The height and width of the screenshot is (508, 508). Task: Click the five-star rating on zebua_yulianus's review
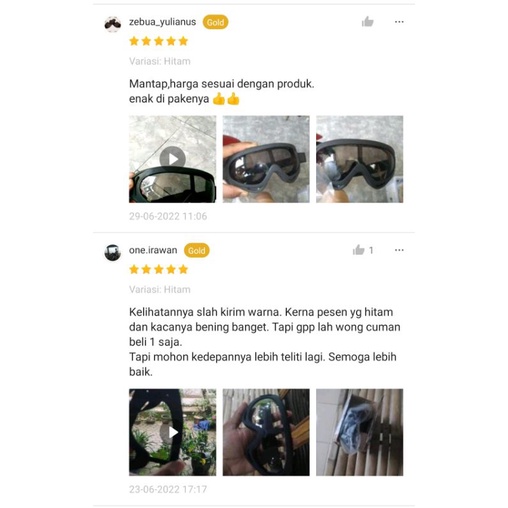coord(159,41)
